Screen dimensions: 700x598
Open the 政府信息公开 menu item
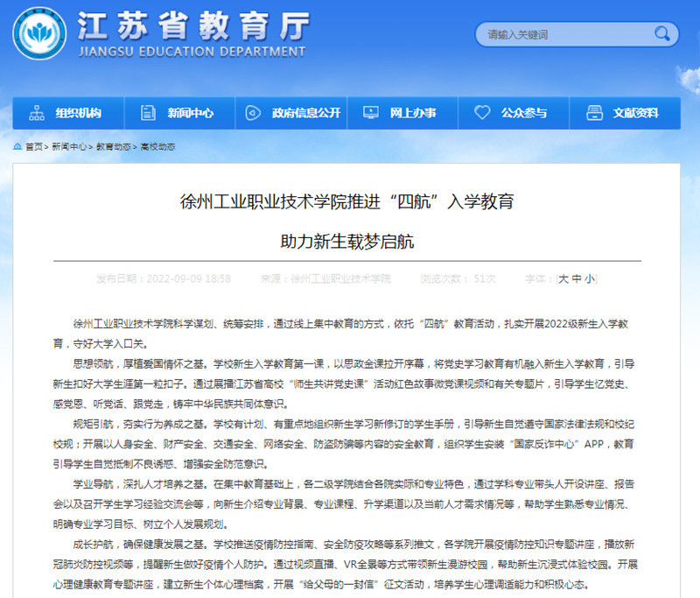[x=306, y=113]
